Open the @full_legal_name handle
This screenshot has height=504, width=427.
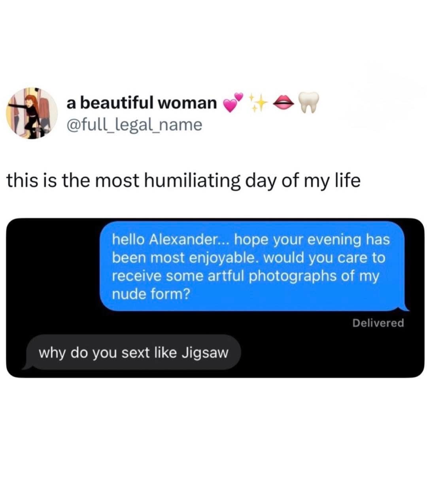tap(134, 125)
